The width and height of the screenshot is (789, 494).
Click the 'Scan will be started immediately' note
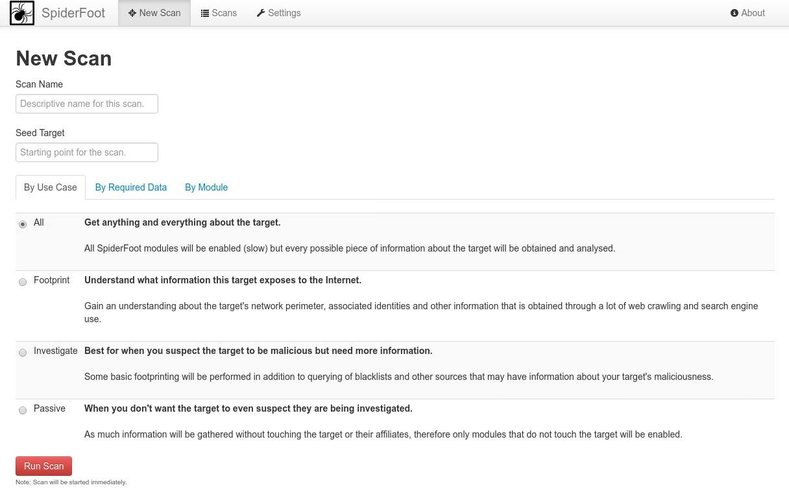[x=71, y=482]
